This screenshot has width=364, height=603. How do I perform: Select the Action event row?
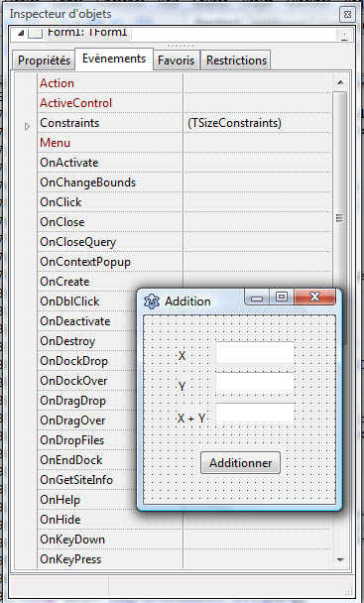pyautogui.click(x=57, y=83)
